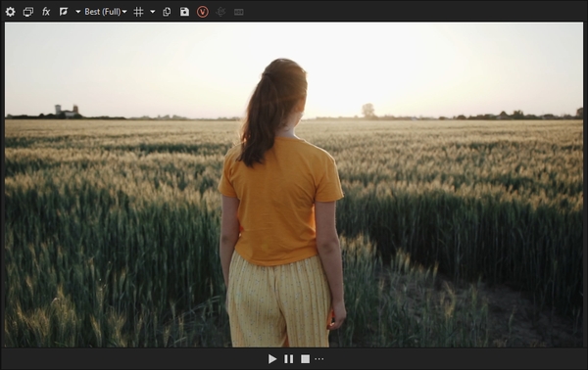Toggle the grid Overlays icon

tap(139, 12)
